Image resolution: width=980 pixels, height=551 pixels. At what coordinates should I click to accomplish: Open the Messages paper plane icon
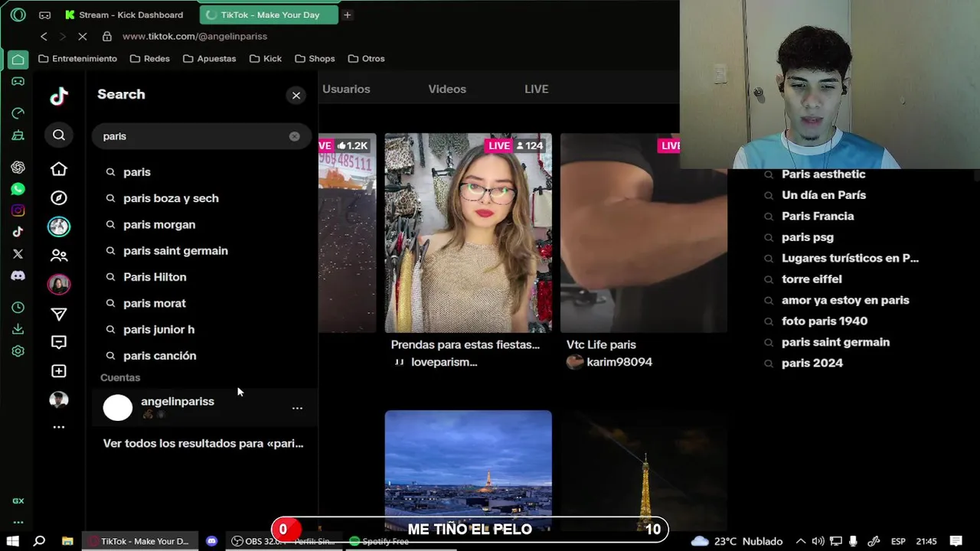click(x=59, y=314)
